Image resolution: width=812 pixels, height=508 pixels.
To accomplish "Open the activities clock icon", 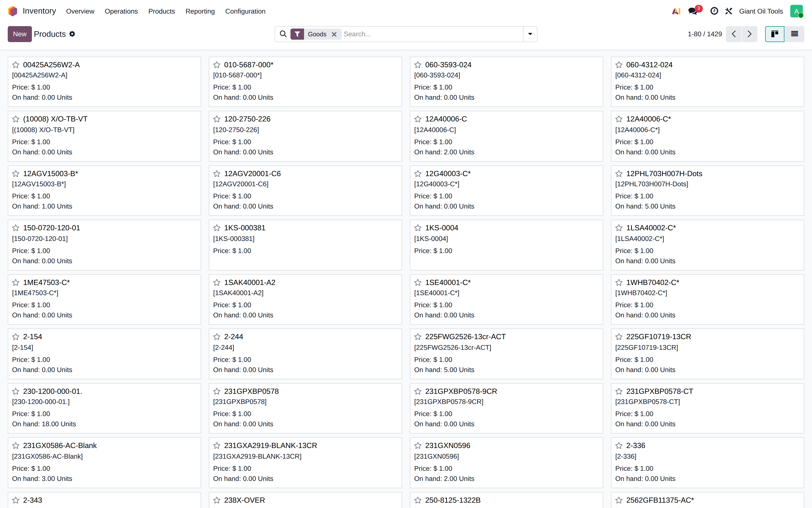I will [x=714, y=11].
